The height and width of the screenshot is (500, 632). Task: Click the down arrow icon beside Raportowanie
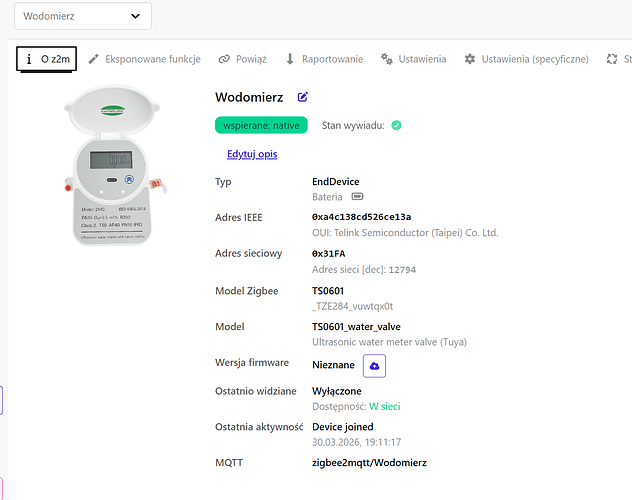click(290, 59)
